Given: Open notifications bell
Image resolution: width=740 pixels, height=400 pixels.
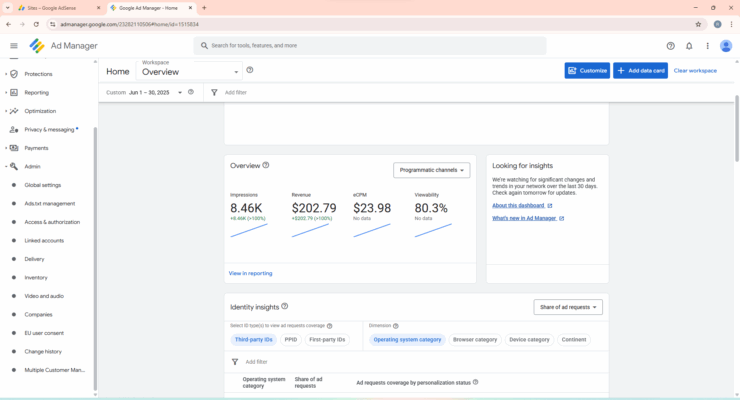Looking at the screenshot, I should tap(689, 46).
